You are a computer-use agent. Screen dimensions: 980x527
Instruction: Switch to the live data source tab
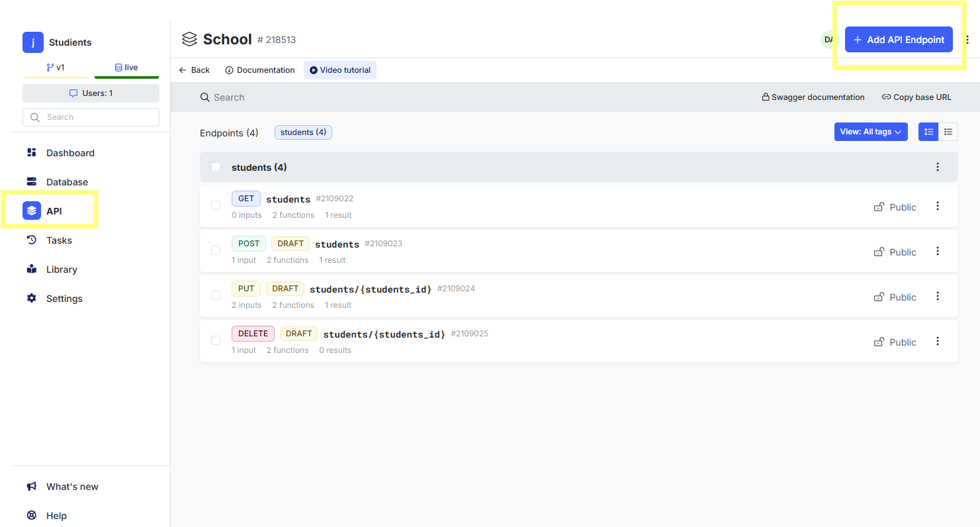point(126,68)
